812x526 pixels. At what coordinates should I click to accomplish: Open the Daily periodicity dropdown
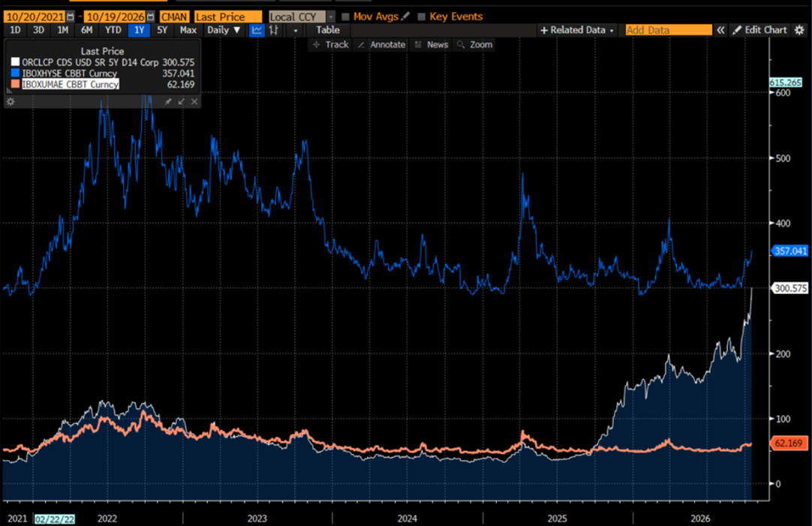(x=224, y=30)
